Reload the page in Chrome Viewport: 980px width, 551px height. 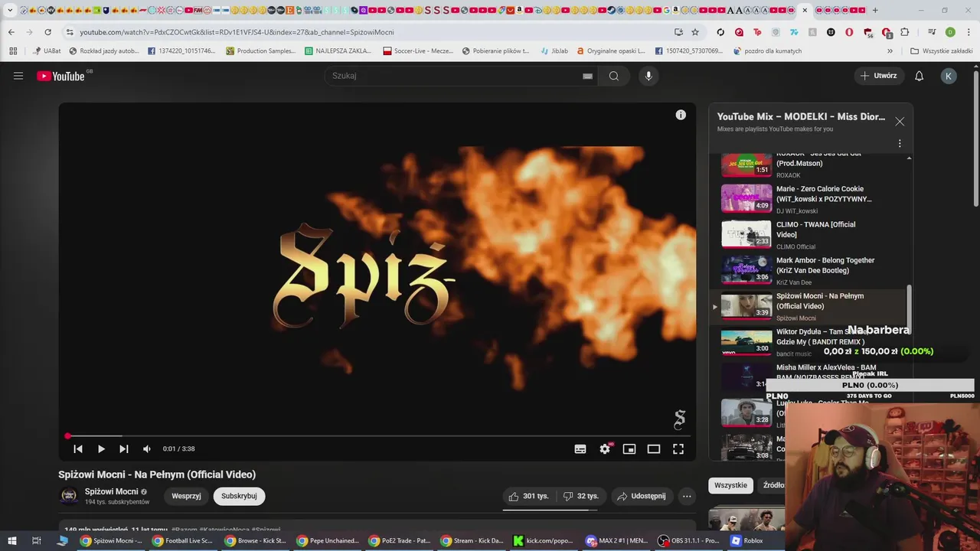click(47, 32)
